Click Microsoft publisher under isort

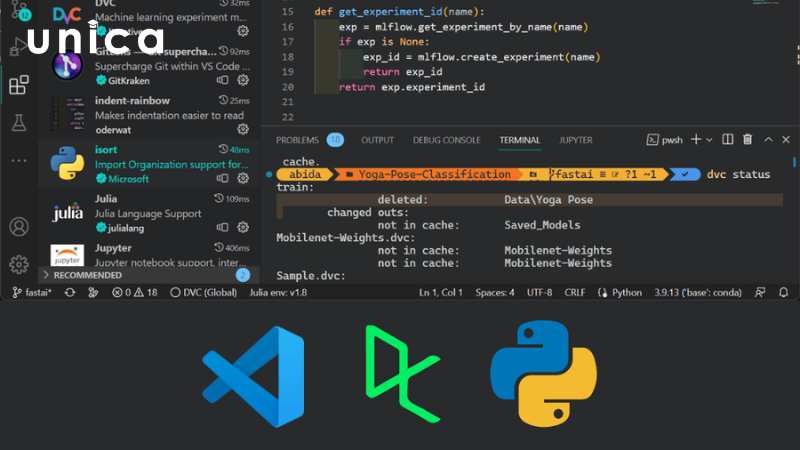tap(128, 179)
